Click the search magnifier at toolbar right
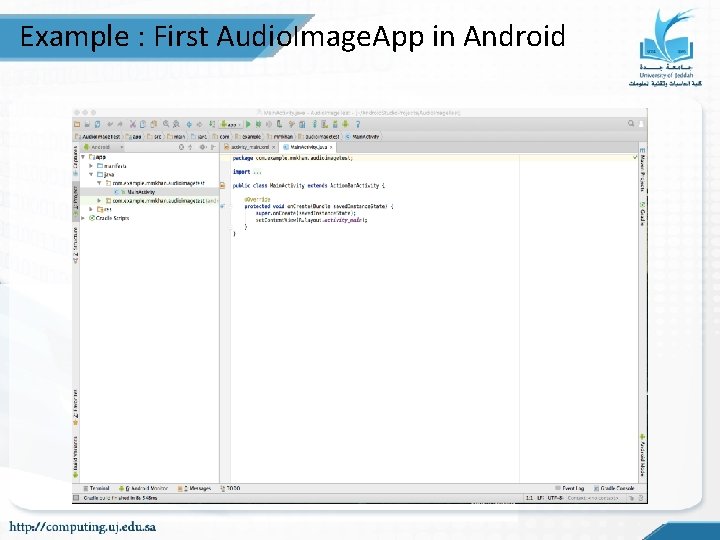 coord(631,124)
